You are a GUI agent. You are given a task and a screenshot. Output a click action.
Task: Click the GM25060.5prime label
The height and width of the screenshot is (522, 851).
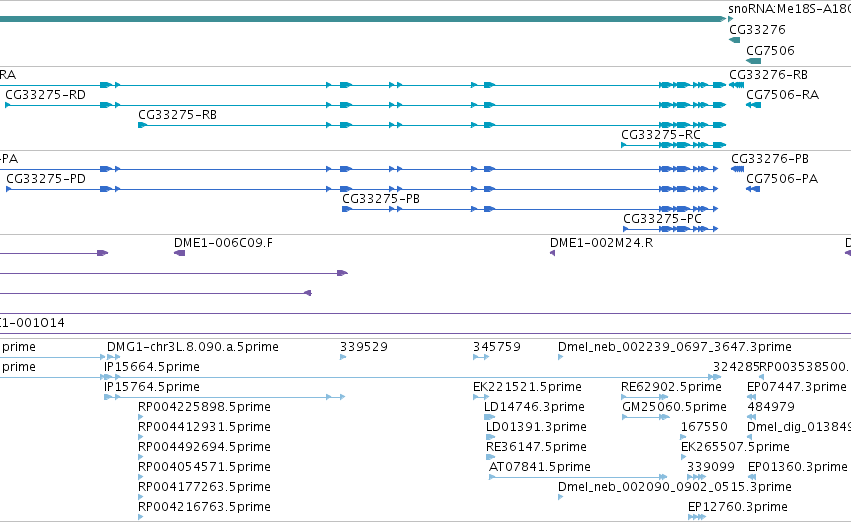(674, 407)
